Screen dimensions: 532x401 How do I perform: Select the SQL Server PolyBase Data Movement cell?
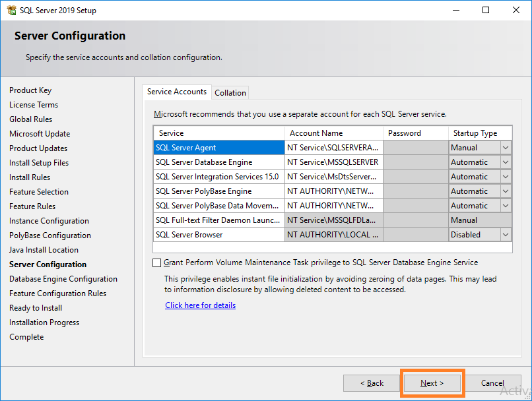coord(219,206)
